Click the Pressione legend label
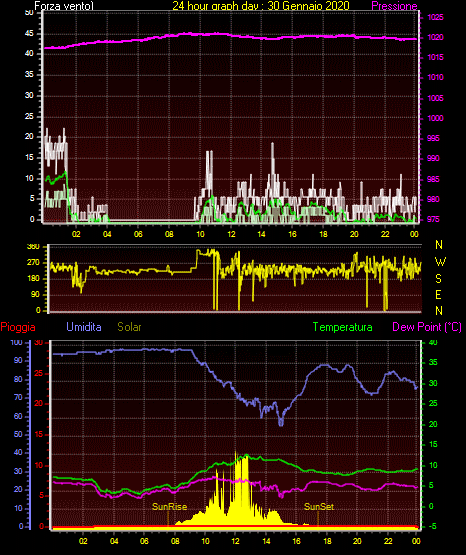 (x=394, y=6)
